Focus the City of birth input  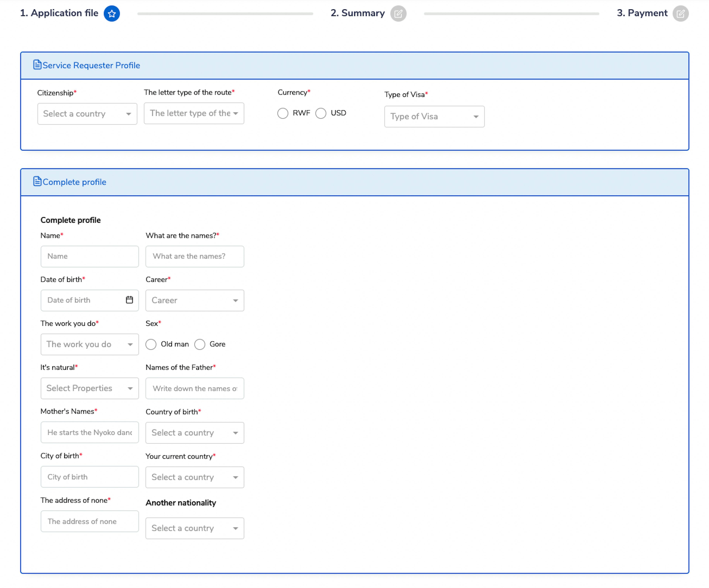[x=90, y=477]
